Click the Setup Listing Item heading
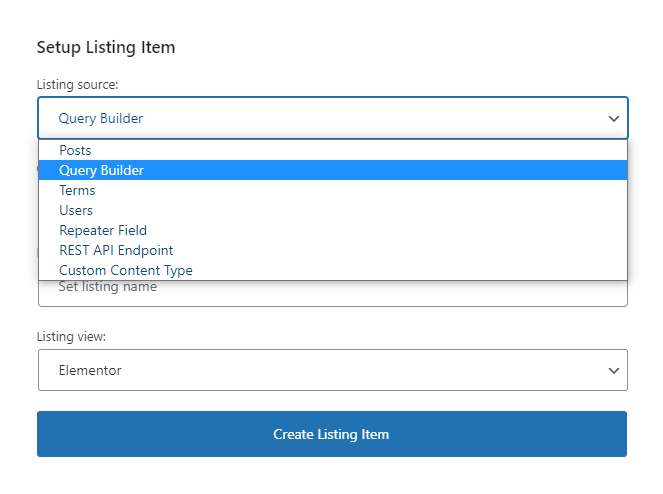The image size is (663, 494). tap(106, 47)
